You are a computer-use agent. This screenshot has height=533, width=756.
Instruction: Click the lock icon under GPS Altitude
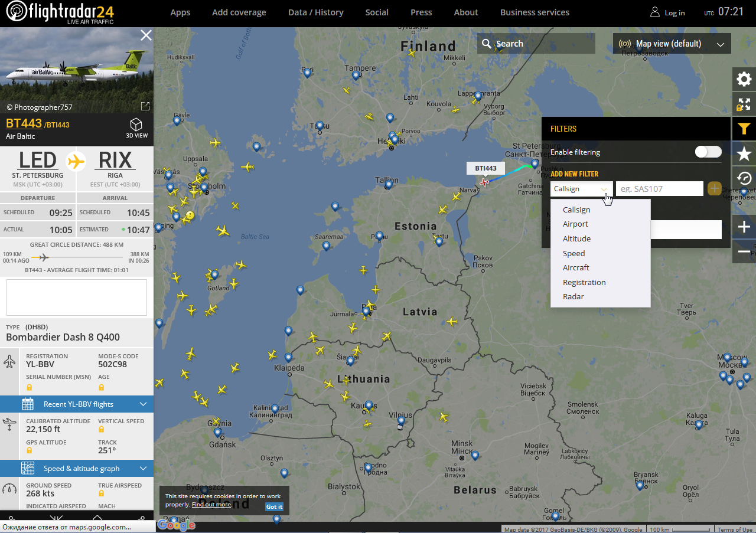[29, 450]
